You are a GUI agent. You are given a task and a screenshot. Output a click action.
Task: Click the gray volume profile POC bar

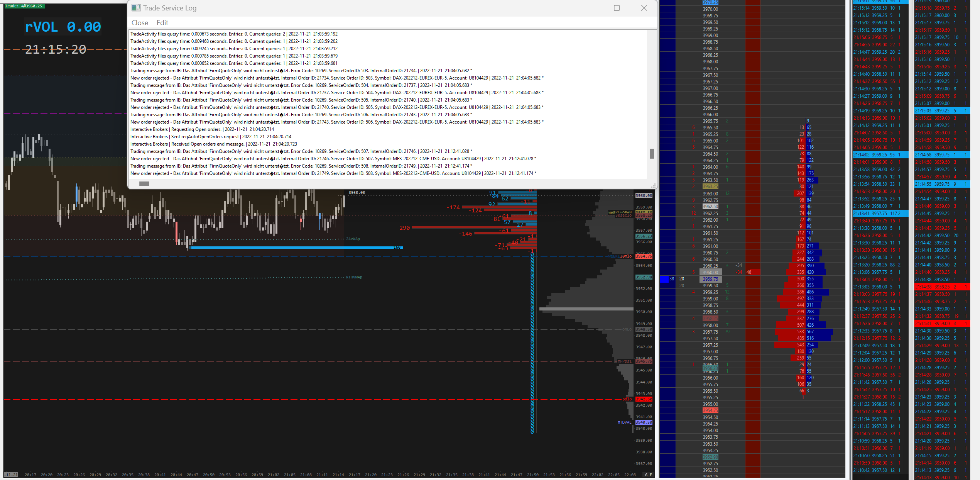(x=586, y=309)
